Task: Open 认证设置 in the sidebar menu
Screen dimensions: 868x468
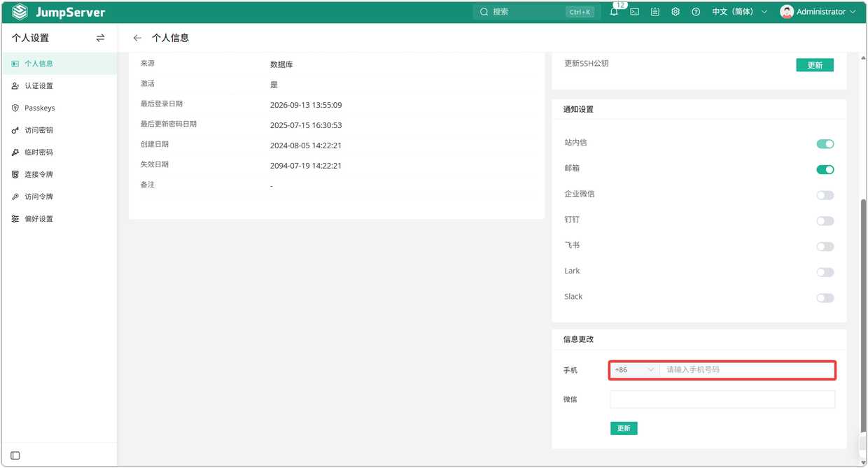Action: click(x=59, y=86)
